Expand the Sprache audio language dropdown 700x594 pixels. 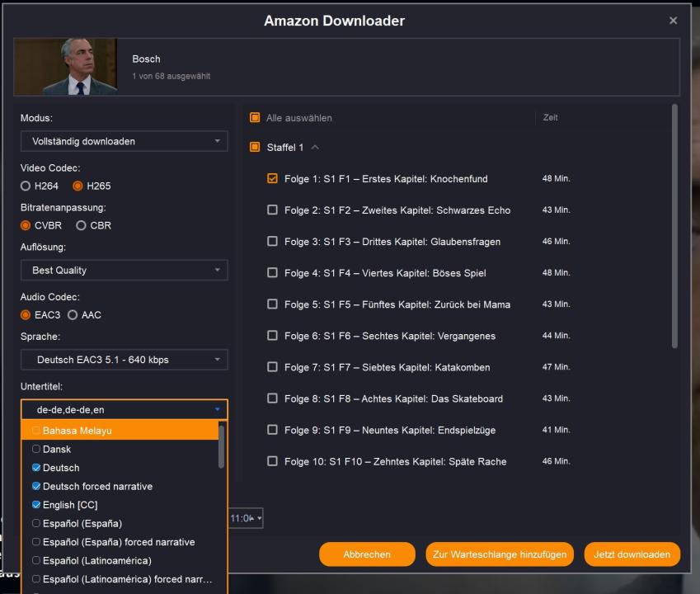[x=124, y=360]
